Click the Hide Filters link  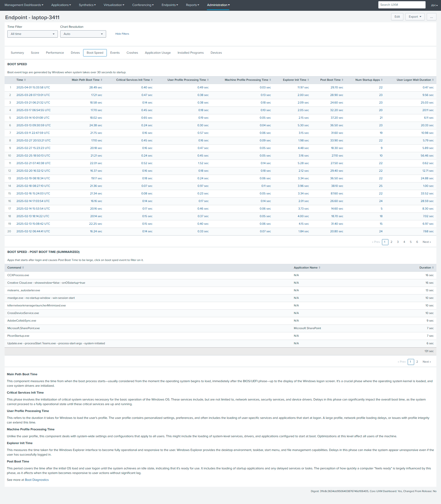click(122, 34)
